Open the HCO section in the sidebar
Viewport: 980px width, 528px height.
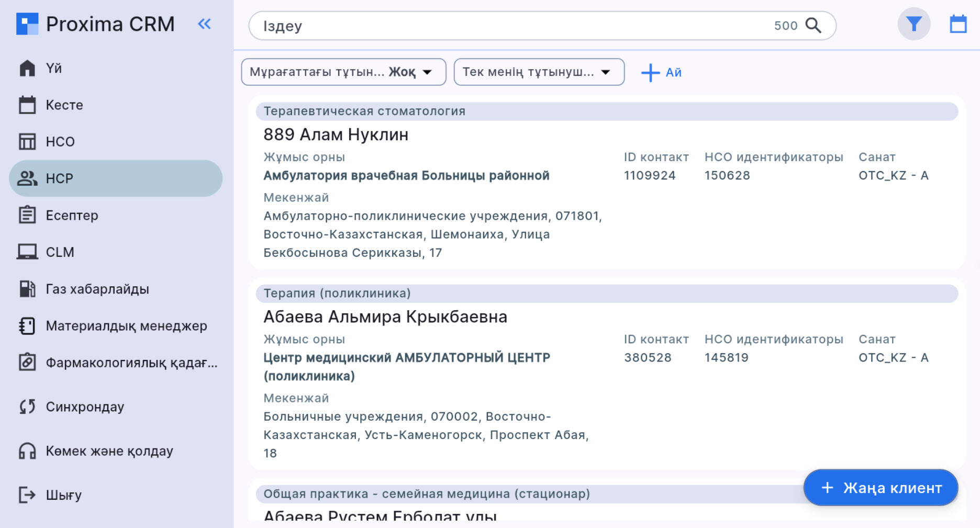coord(60,142)
